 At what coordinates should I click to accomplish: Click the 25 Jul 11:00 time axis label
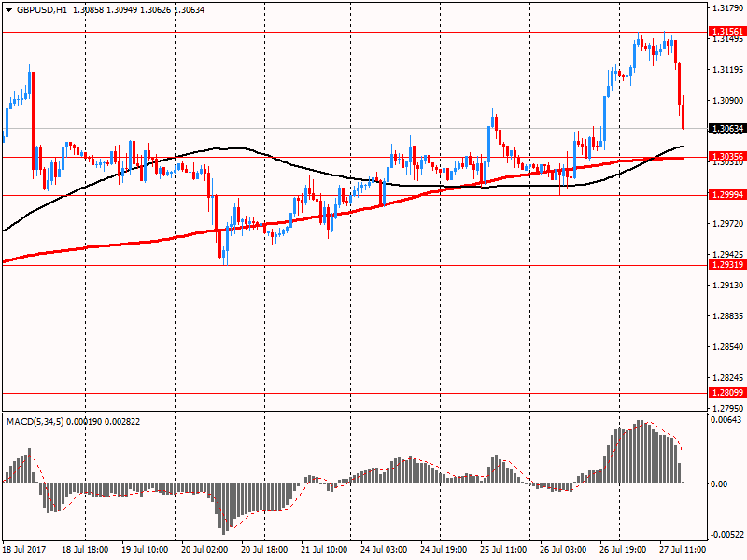[x=503, y=550]
